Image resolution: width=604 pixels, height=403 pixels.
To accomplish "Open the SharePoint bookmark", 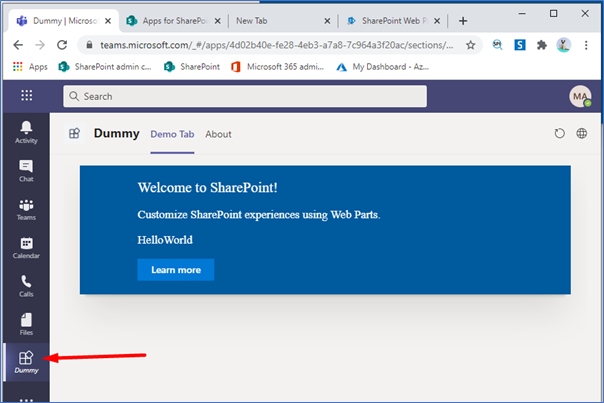I will click(191, 67).
